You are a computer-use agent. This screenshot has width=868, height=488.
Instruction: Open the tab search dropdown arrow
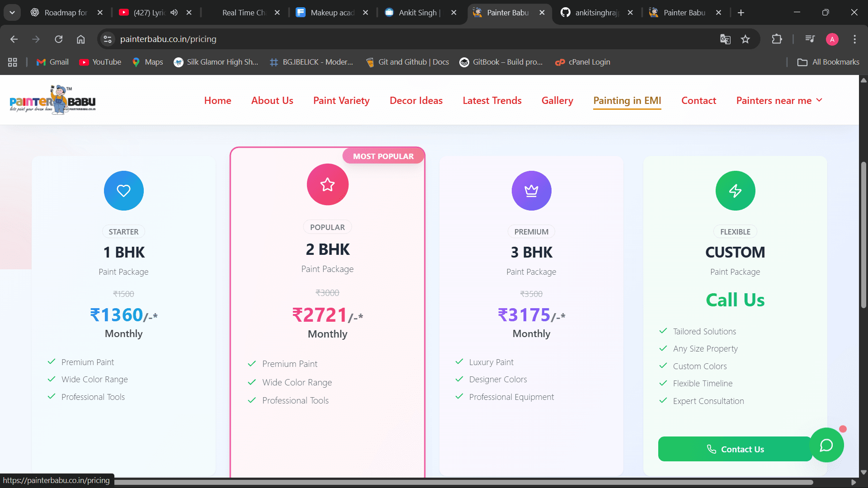pyautogui.click(x=12, y=13)
